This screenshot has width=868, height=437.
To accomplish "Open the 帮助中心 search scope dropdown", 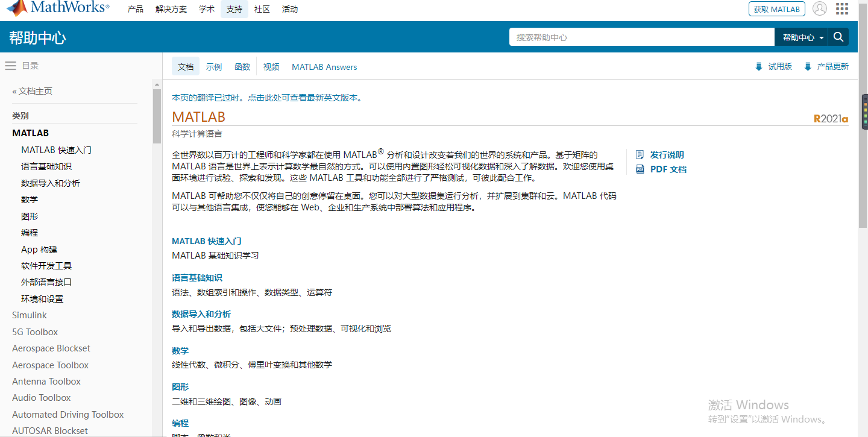I will (x=801, y=36).
